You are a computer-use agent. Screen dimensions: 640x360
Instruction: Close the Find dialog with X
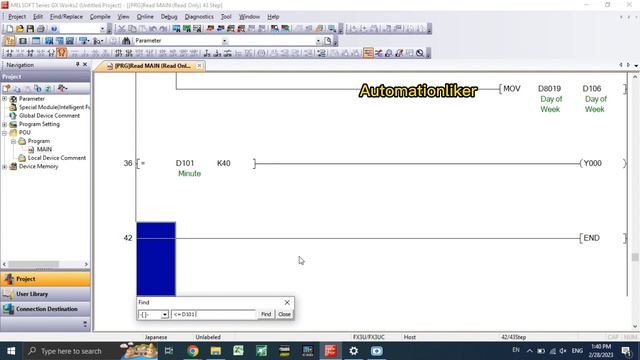click(287, 302)
